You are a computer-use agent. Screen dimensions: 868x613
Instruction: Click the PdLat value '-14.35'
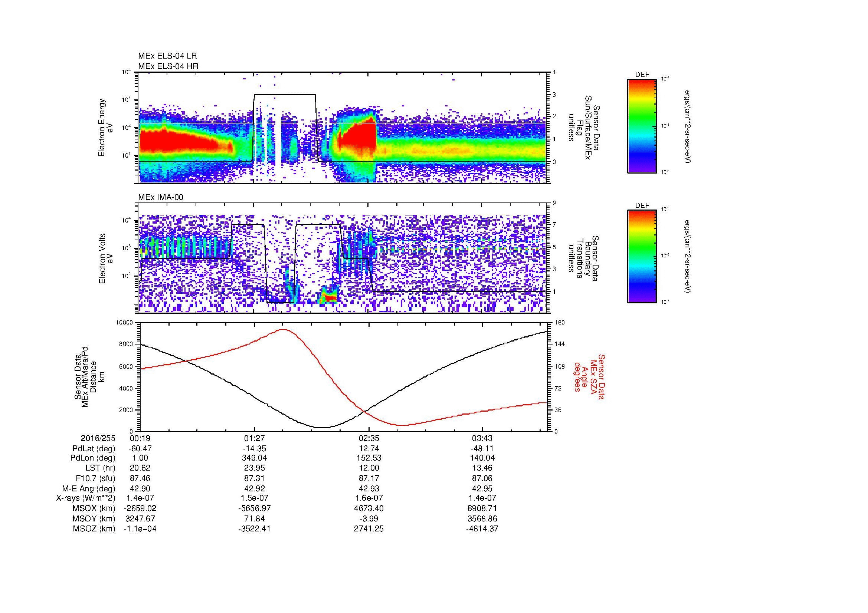(x=255, y=449)
